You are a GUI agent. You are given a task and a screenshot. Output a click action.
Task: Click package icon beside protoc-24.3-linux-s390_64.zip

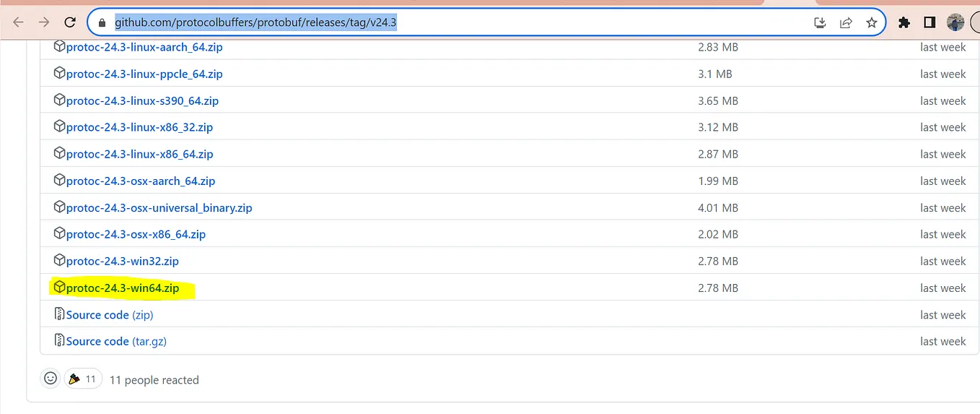(60, 100)
